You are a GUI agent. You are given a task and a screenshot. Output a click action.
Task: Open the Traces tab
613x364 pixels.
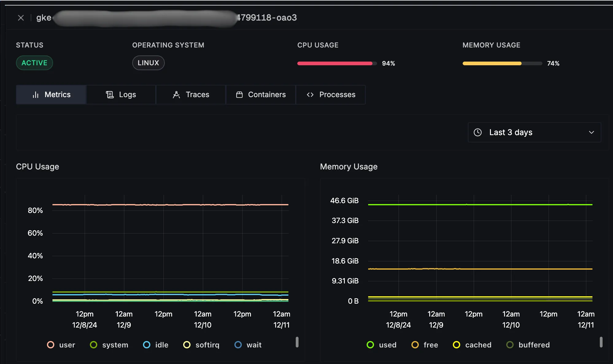click(191, 95)
